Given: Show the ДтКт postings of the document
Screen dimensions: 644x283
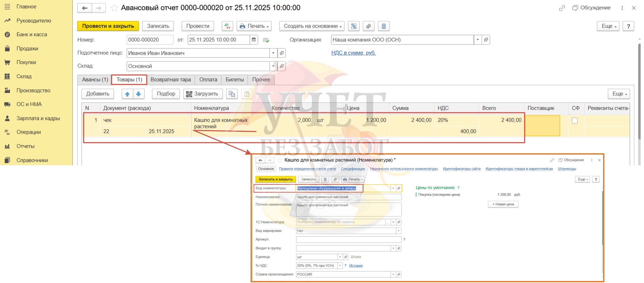Looking at the screenshot, I should (228, 26).
